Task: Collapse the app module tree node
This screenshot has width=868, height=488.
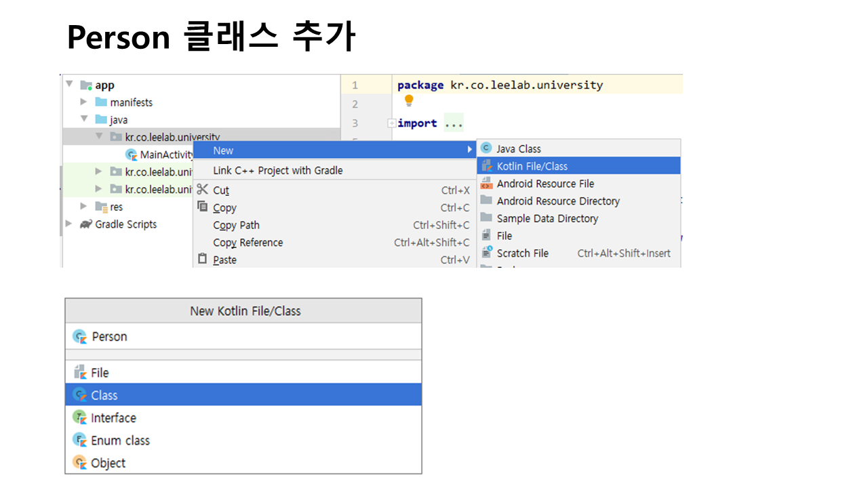Action: pos(69,85)
